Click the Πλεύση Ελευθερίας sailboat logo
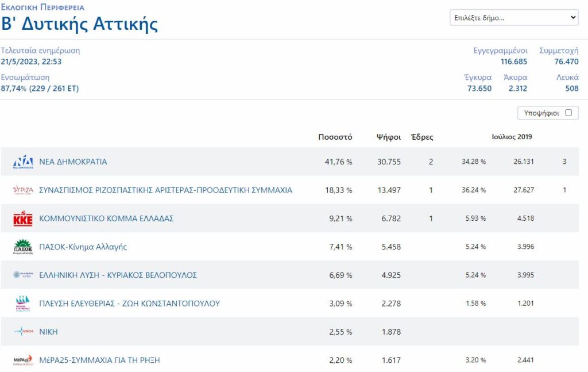 pos(23,303)
